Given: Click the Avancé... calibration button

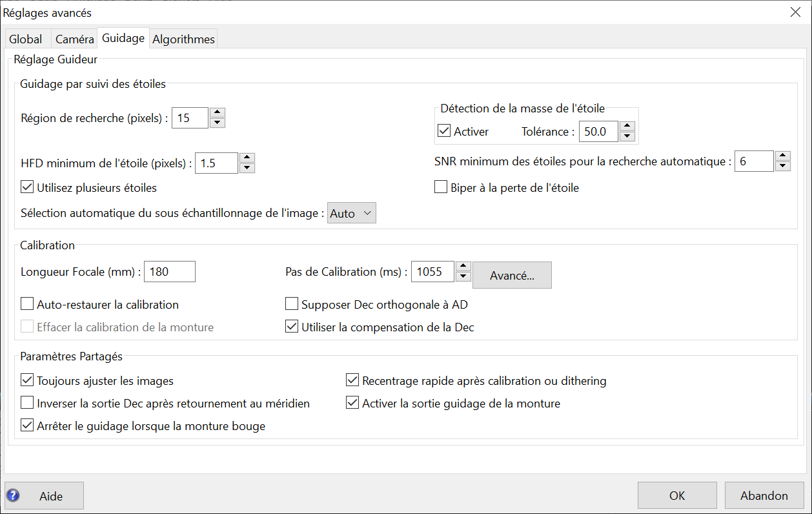Looking at the screenshot, I should [x=512, y=275].
